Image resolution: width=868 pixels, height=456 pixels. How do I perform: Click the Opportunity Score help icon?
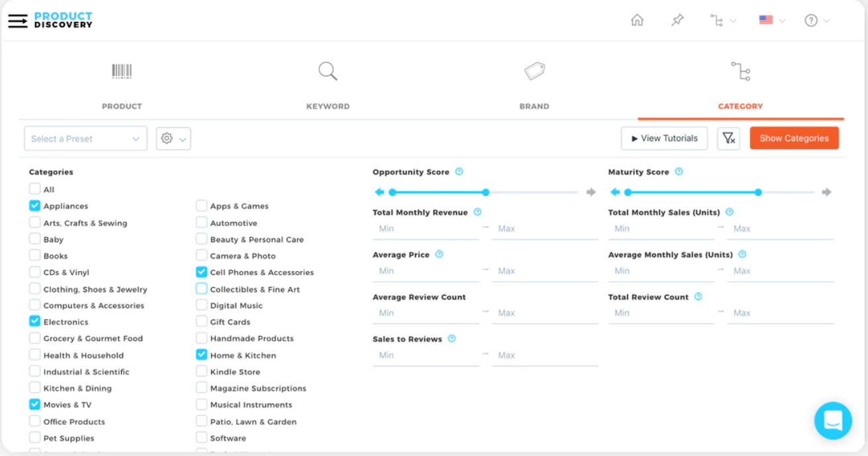pos(459,172)
